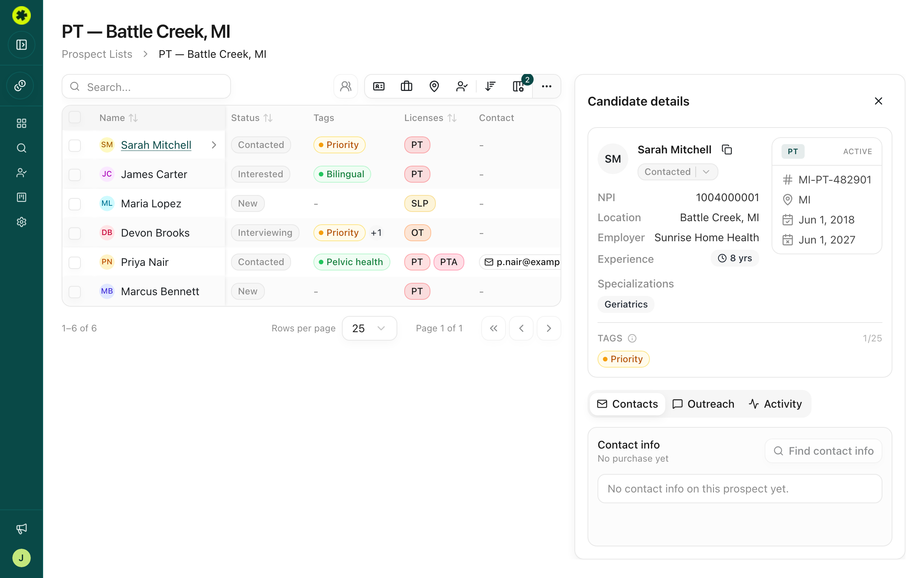The width and height of the screenshot is (924, 578).
Task: Open the briefcase employer filter icon
Action: [407, 86]
